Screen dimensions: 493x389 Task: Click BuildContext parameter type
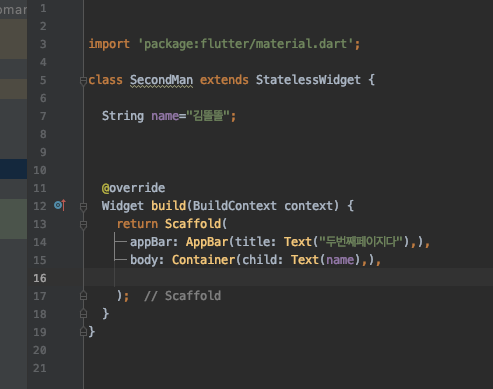click(235, 206)
